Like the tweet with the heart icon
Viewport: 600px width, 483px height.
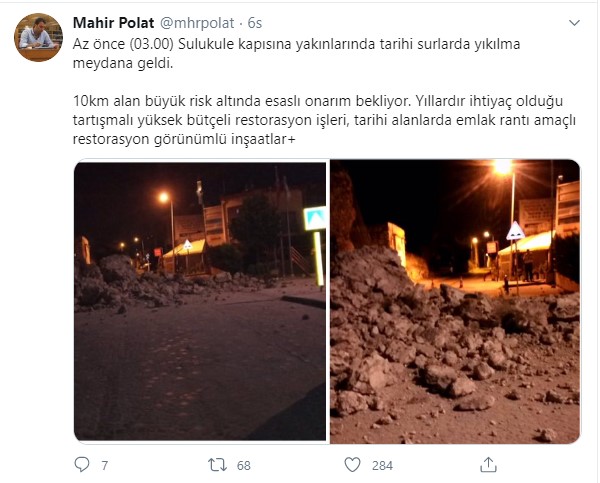point(352,465)
